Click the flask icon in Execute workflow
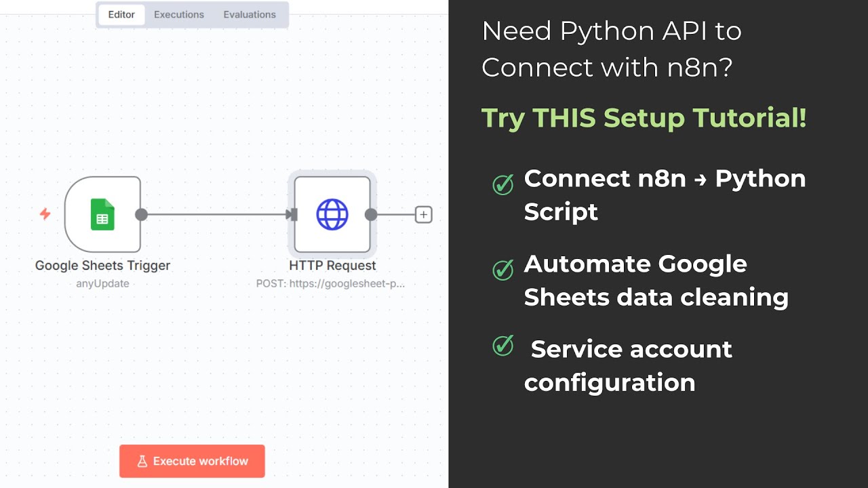 [142, 461]
